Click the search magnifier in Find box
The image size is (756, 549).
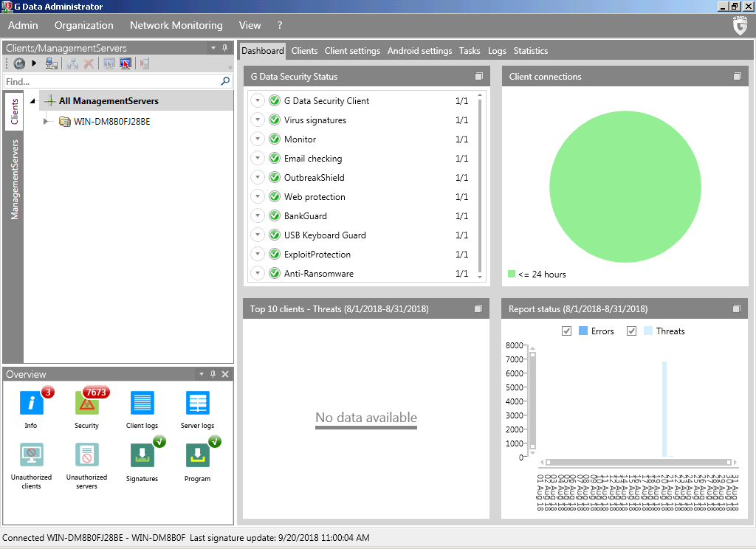click(x=225, y=82)
